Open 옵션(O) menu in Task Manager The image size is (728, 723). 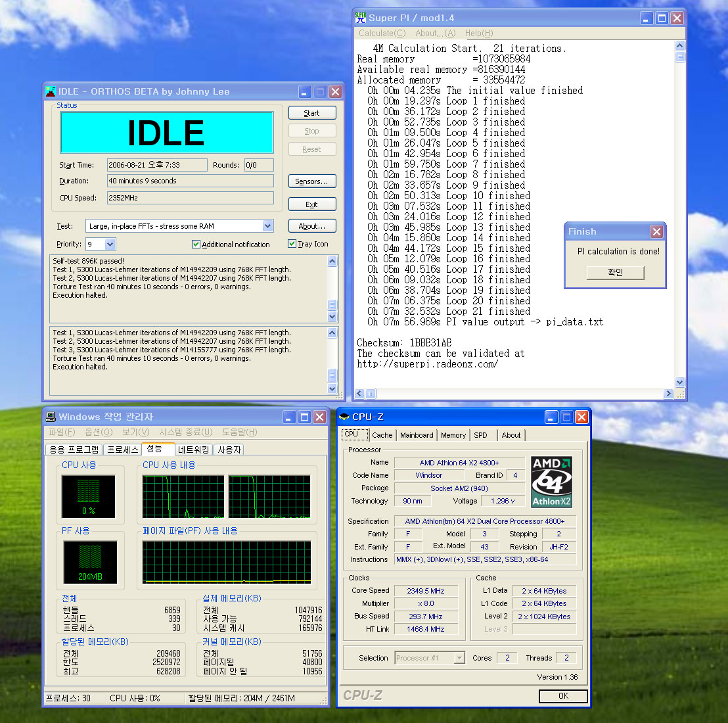[99, 432]
